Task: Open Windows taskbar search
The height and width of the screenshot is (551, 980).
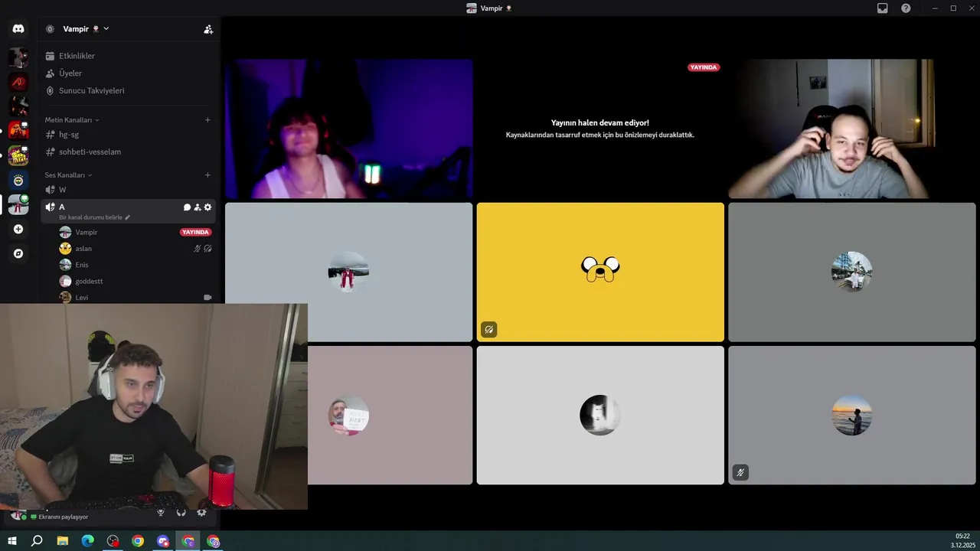Action: tap(37, 541)
